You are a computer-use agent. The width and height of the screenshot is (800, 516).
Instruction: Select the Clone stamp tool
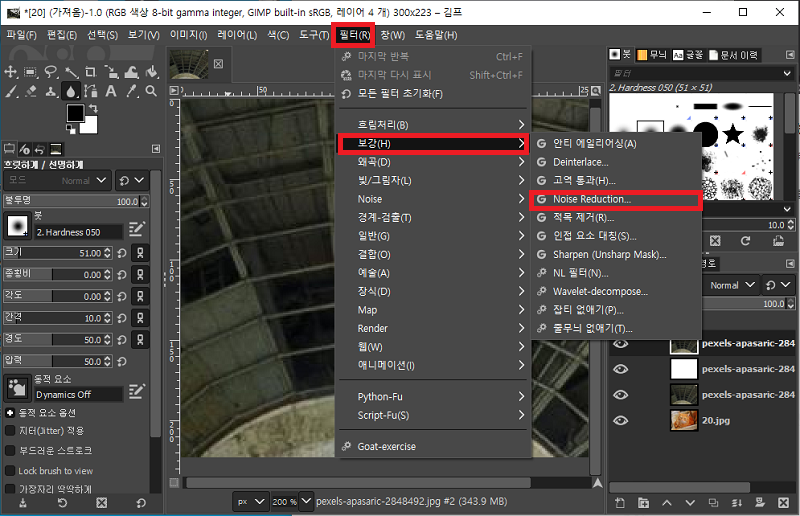pyautogui.click(x=51, y=91)
